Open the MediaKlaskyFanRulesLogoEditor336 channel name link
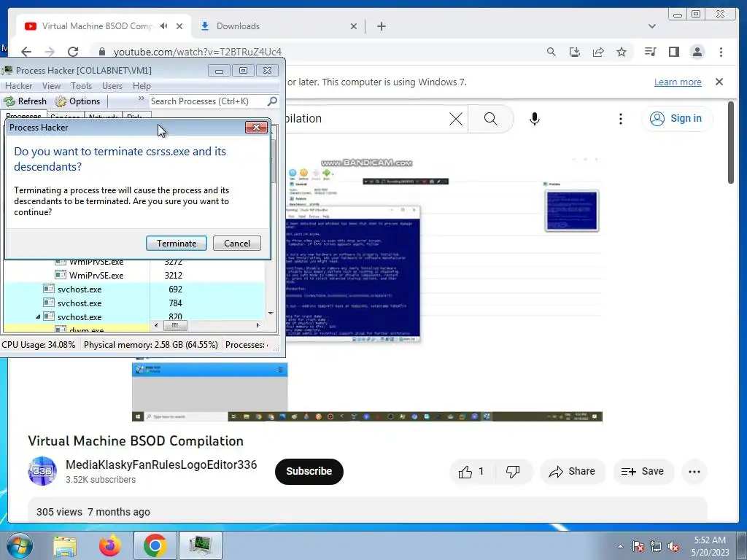This screenshot has height=560, width=747. pos(161,464)
